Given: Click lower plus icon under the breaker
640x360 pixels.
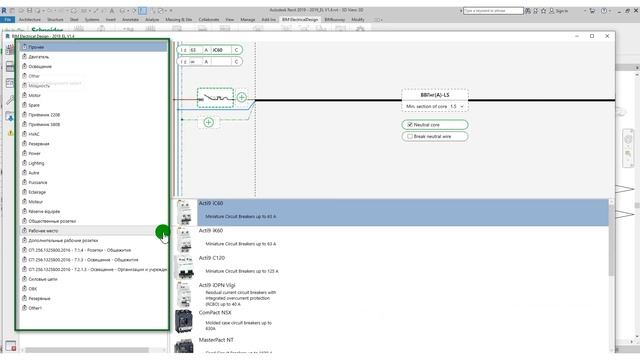Looking at the screenshot, I should (x=209, y=122).
